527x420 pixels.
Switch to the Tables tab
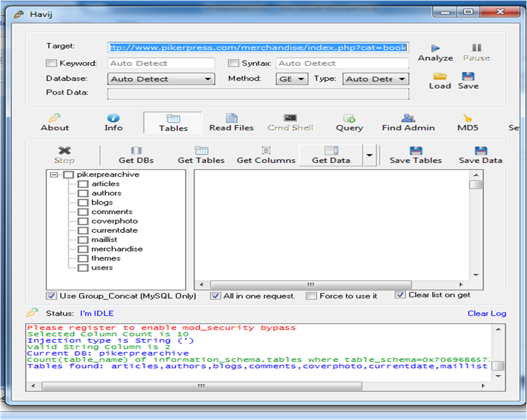click(x=173, y=123)
